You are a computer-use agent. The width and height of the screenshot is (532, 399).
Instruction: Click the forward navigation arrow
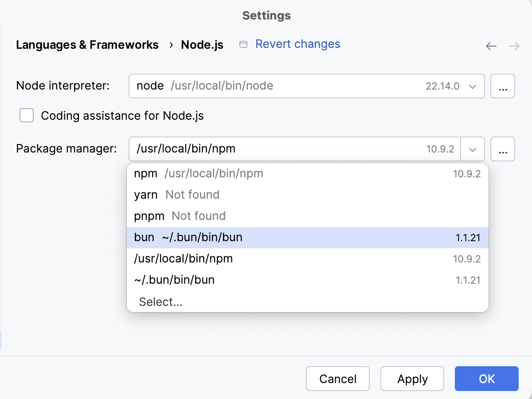[513, 46]
